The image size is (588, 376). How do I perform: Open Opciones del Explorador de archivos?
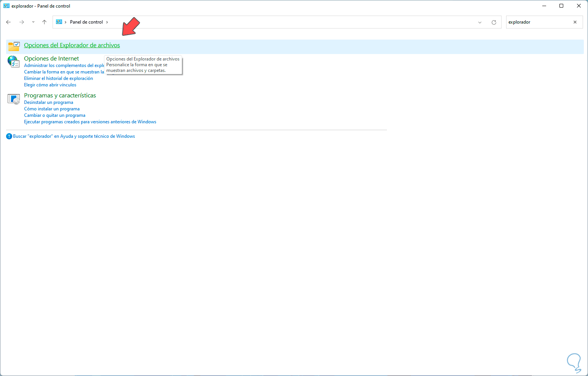72,45
